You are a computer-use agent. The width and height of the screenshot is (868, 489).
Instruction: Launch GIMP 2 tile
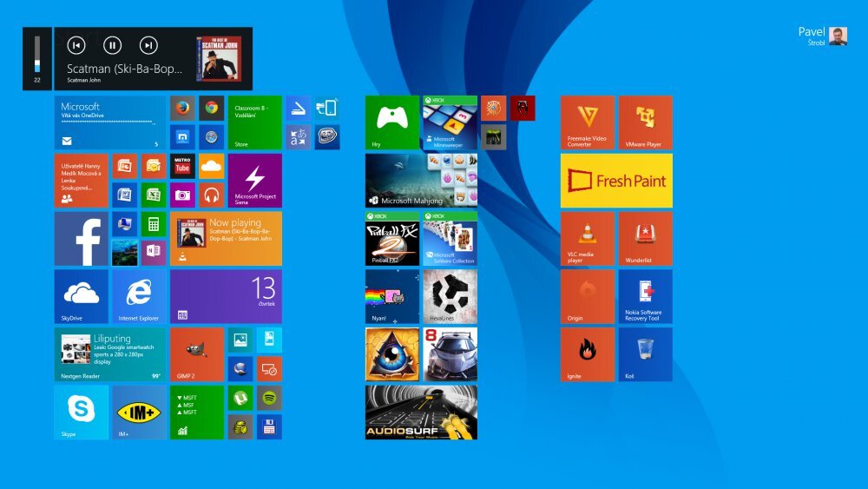point(196,354)
